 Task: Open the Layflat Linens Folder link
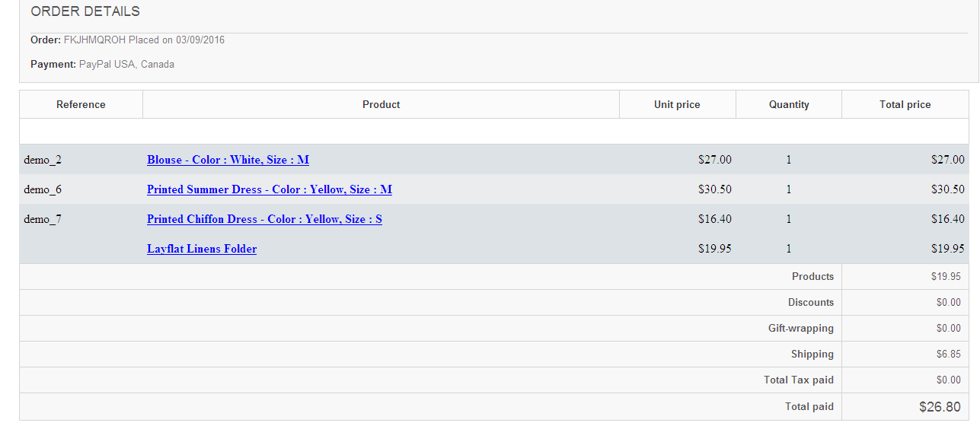[202, 249]
